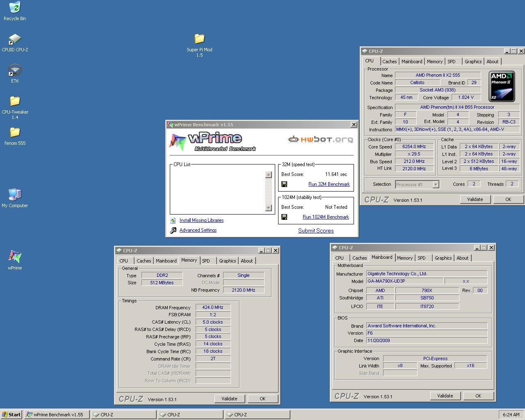Minimize the top-right CPU-Z CPU window
Screen dimensions: 525x420
tap(507, 51)
